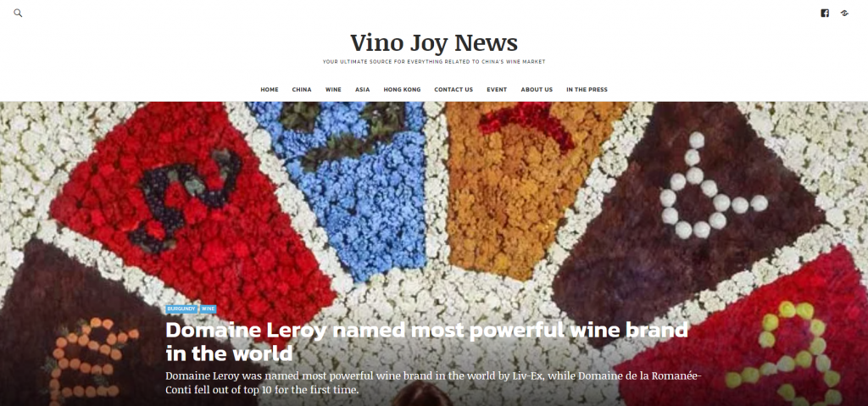This screenshot has height=406, width=868.
Task: Click the Wine tag above the headline
Action: [x=209, y=309]
